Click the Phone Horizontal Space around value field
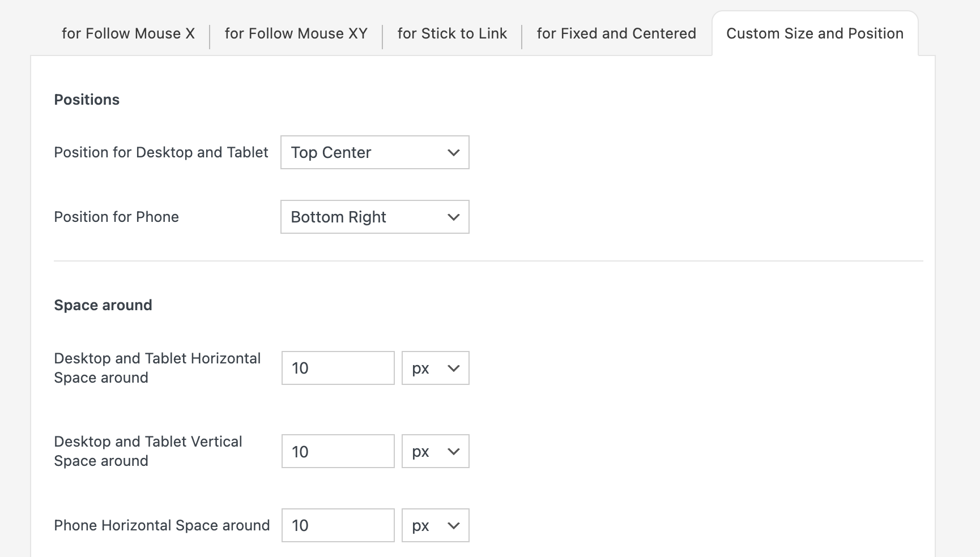Screen dimensions: 980x557 point(338,525)
